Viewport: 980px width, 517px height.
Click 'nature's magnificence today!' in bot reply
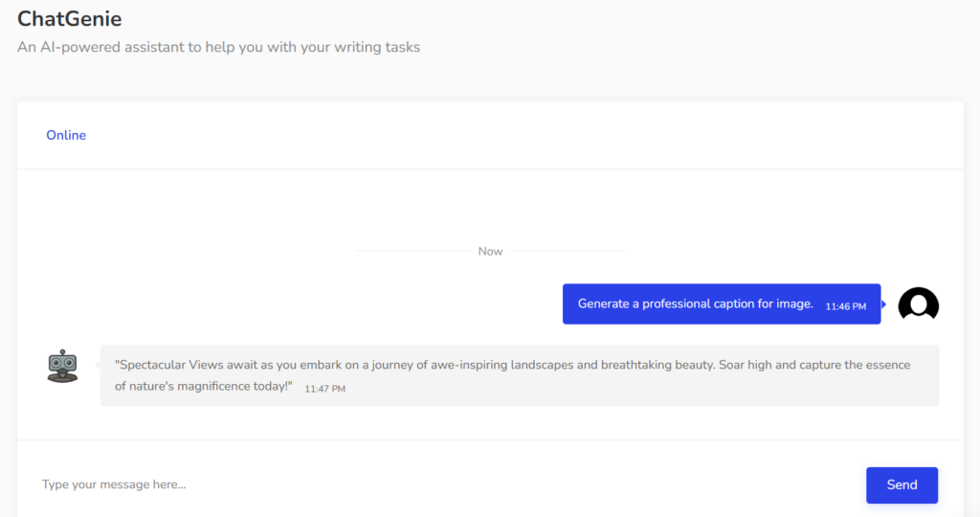(203, 386)
